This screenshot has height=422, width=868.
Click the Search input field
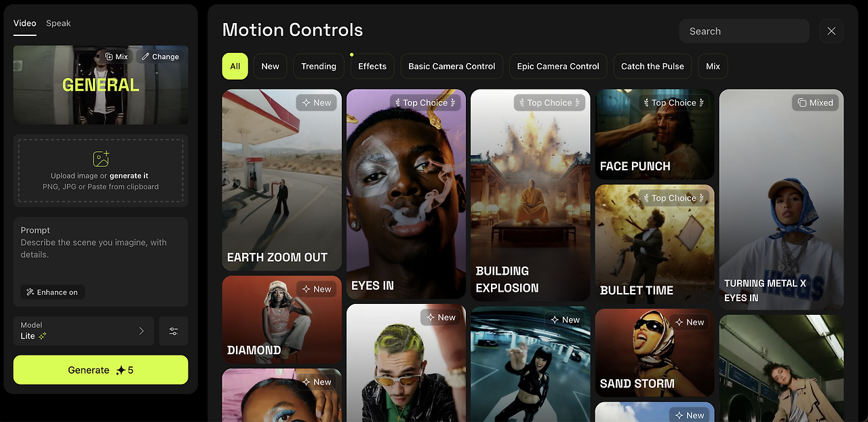[x=744, y=31]
